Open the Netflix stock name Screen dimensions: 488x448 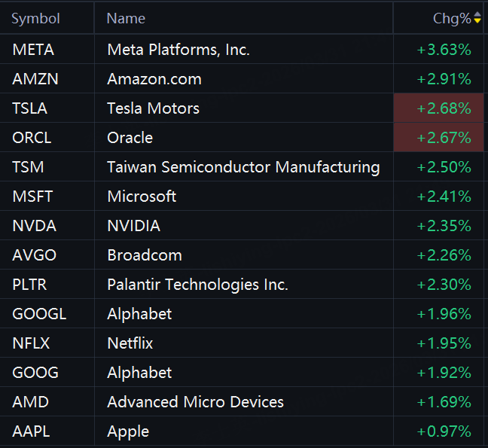(130, 343)
